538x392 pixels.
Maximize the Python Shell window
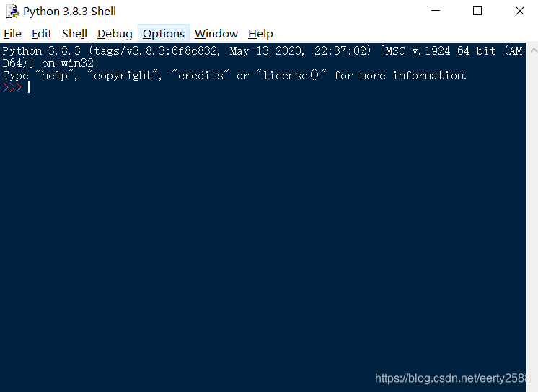pos(477,12)
